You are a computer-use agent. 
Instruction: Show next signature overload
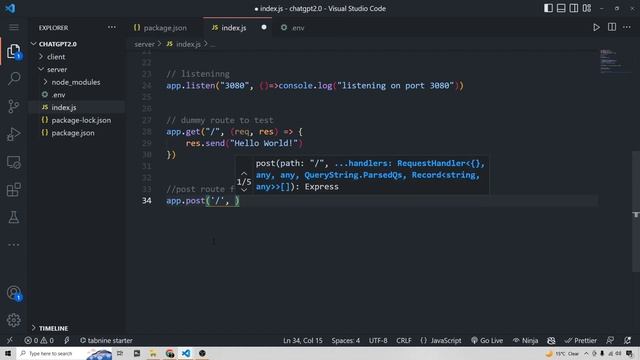tap(244, 190)
